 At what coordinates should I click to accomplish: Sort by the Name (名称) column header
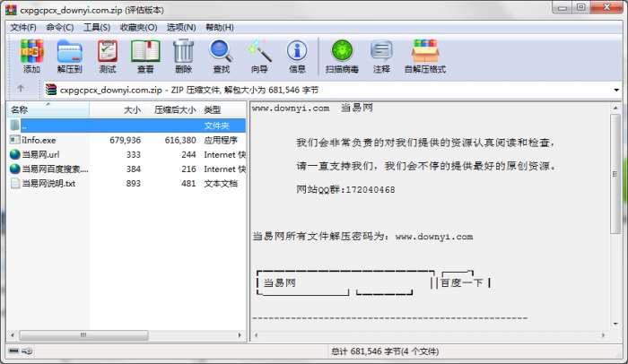pyautogui.click(x=48, y=109)
